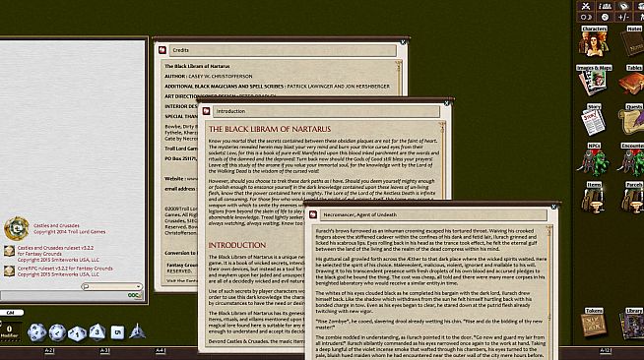
Task: Click 'Castles and Crusades ruleset v3.2.2' chat text
Action: [x=55, y=248]
